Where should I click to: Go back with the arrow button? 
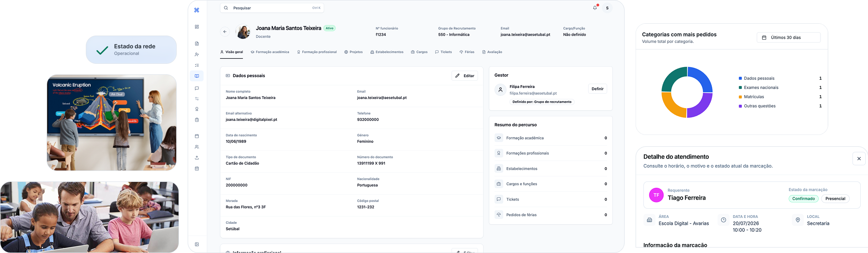pyautogui.click(x=225, y=31)
